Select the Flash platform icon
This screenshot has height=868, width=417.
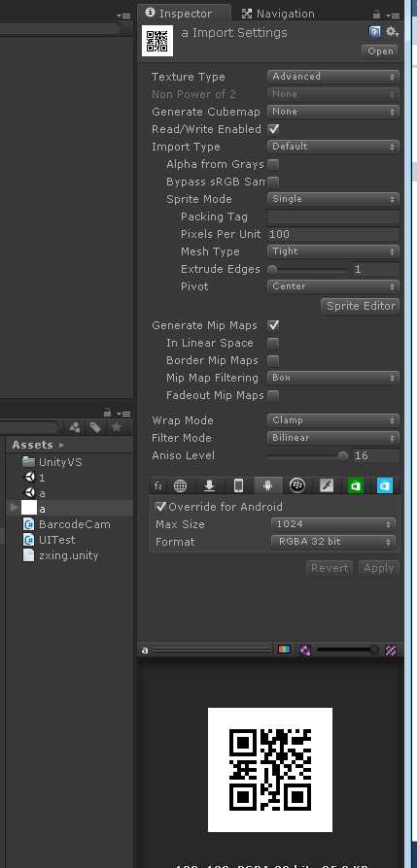coord(327,485)
